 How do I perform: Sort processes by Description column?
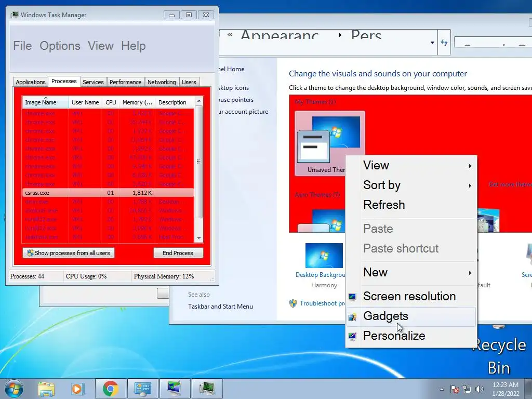175,102
